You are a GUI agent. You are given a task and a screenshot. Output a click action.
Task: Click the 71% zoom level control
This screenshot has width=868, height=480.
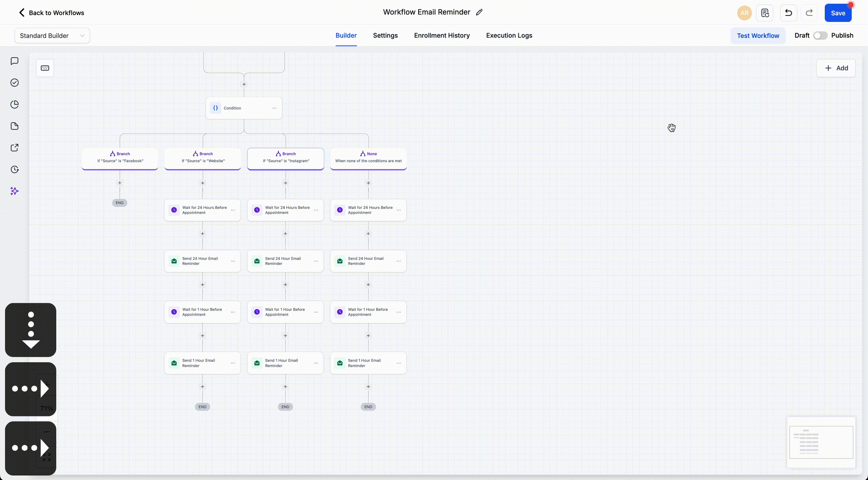46,408
